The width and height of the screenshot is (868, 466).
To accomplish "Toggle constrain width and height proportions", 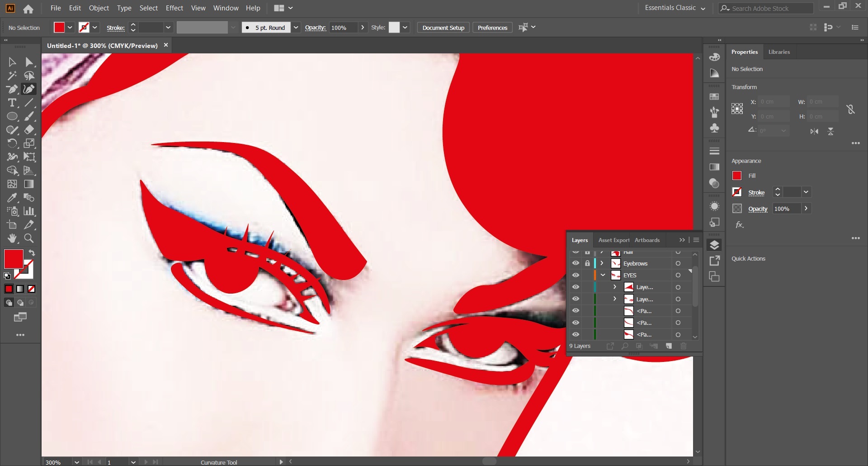I will (850, 109).
